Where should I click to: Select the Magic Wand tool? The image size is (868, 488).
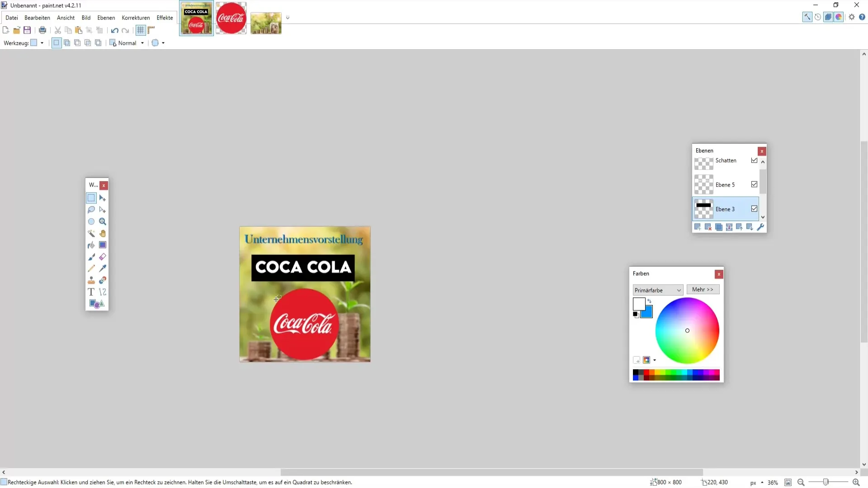[91, 233]
